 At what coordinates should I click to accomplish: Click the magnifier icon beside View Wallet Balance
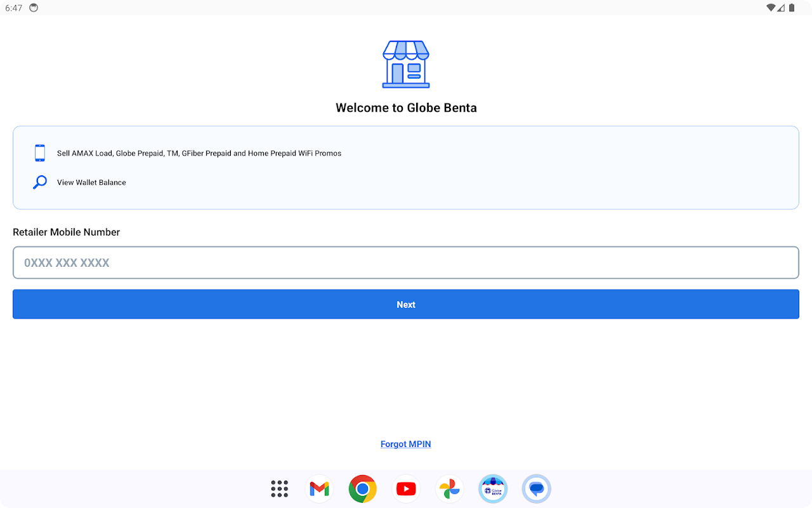40,182
